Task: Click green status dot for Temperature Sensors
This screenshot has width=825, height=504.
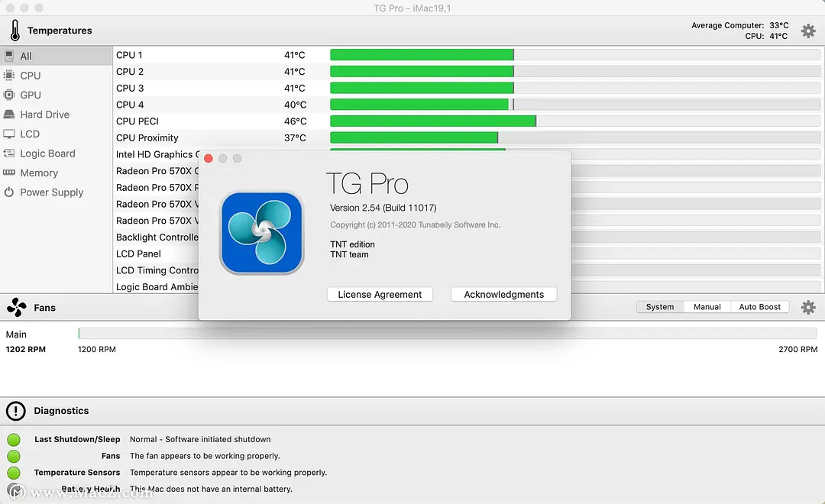Action: pos(15,473)
